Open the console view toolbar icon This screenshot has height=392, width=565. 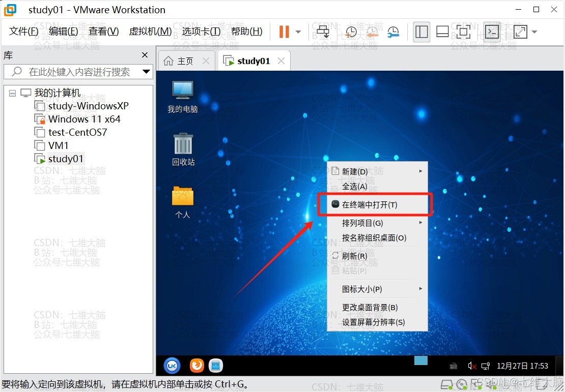[492, 32]
